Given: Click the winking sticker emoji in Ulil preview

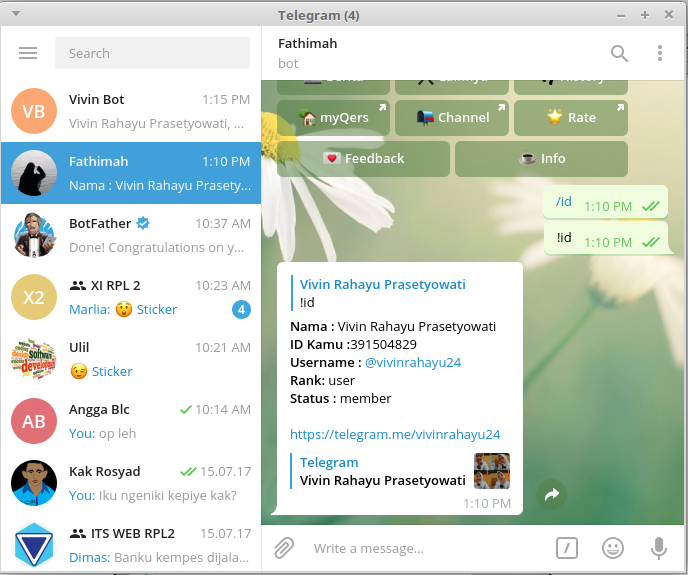Looking at the screenshot, I should pos(79,372).
